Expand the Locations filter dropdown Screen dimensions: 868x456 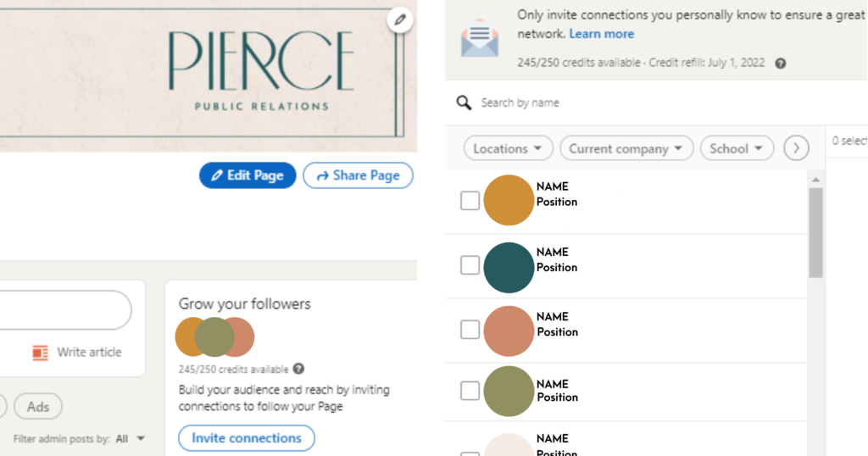point(509,148)
